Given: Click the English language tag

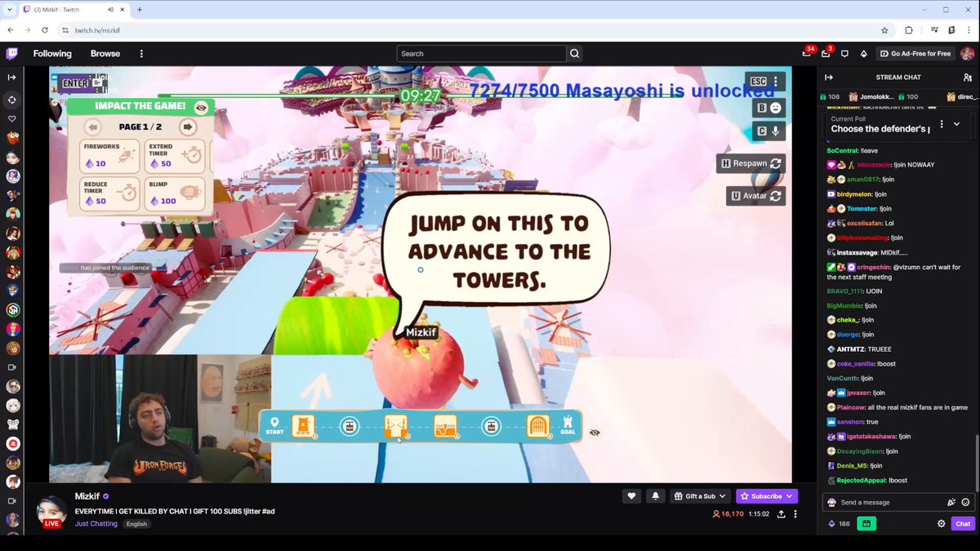Looking at the screenshot, I should (136, 523).
